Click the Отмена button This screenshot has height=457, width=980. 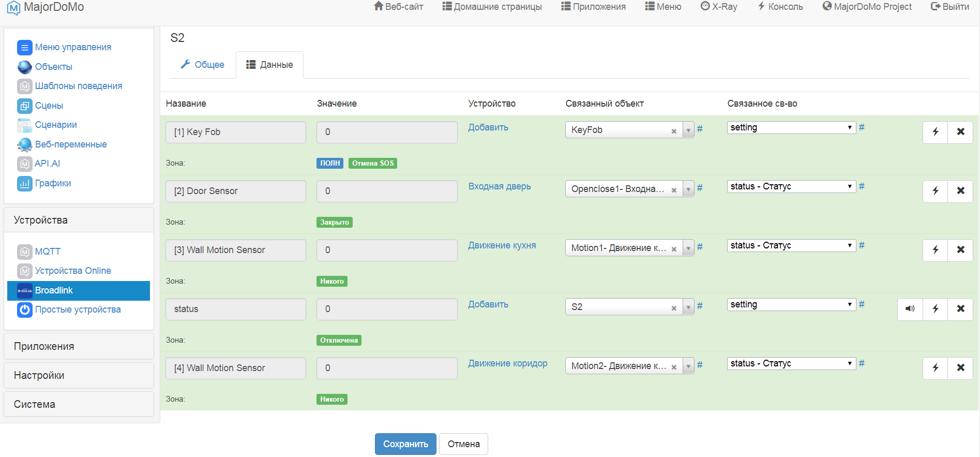463,444
